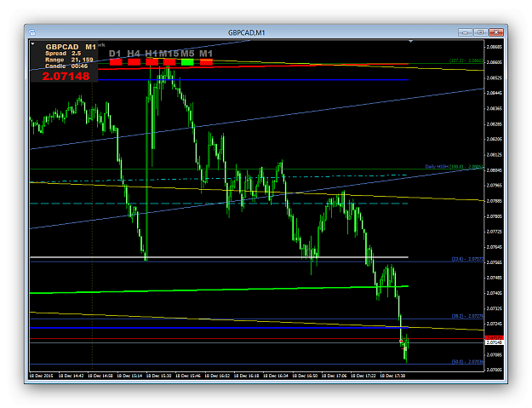Click the Daily HIGH 100.0 level label
Image resolution: width=532 pixels, height=408 pixels.
point(455,167)
